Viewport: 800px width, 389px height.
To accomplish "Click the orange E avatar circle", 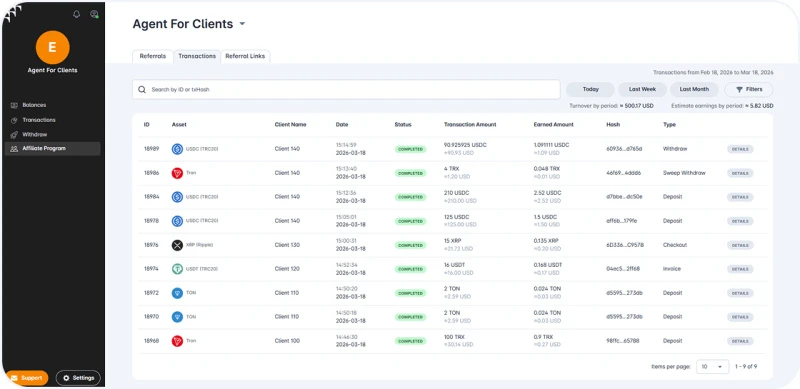I will [53, 47].
